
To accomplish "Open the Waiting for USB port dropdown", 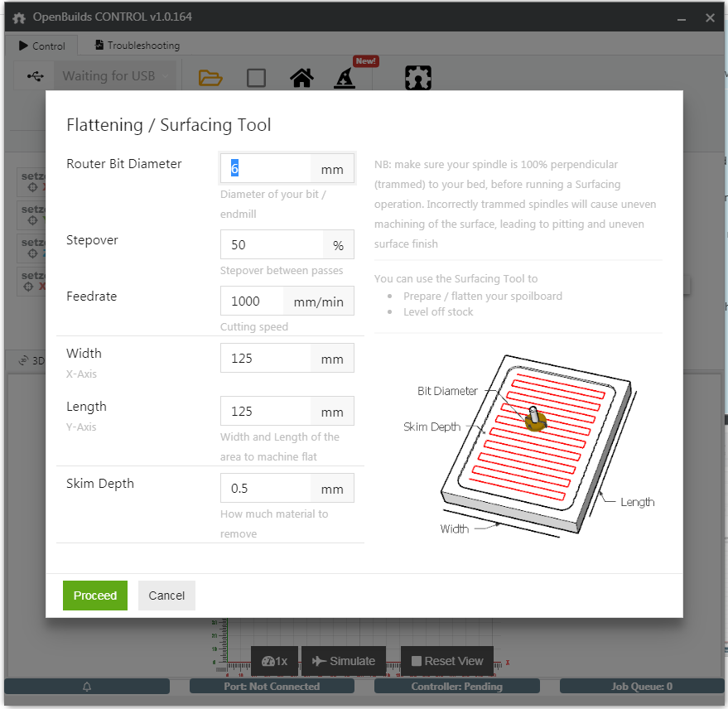I will click(116, 76).
